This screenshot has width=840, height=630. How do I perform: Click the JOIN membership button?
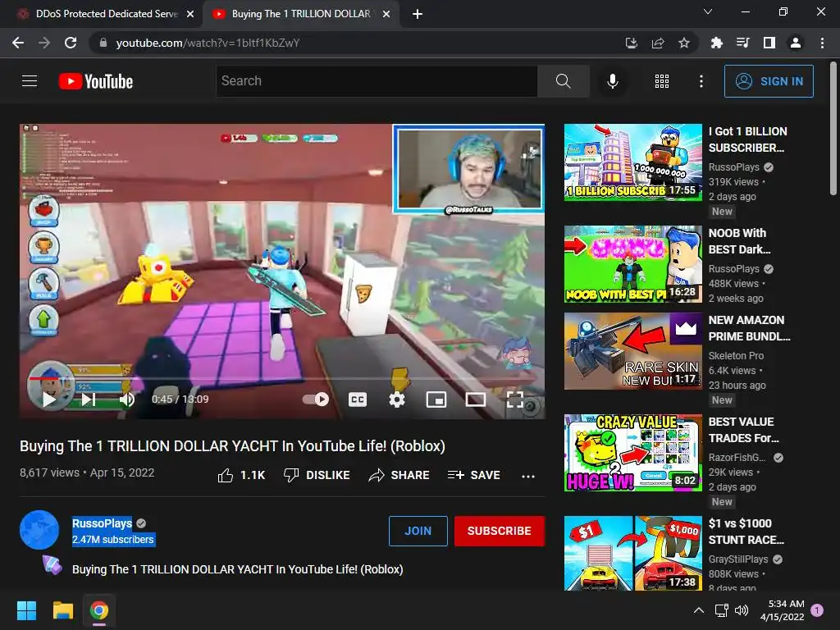tap(418, 531)
